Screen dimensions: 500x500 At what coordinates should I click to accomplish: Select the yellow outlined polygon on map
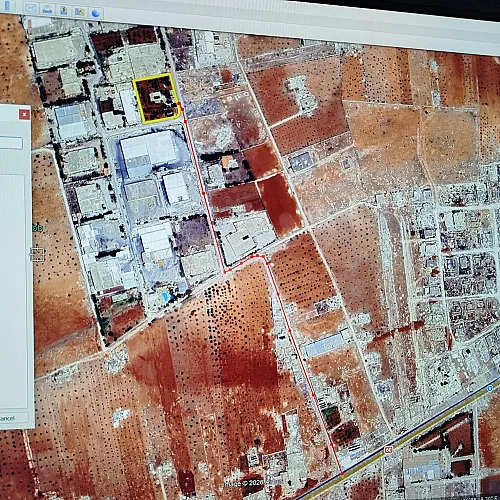156,98
